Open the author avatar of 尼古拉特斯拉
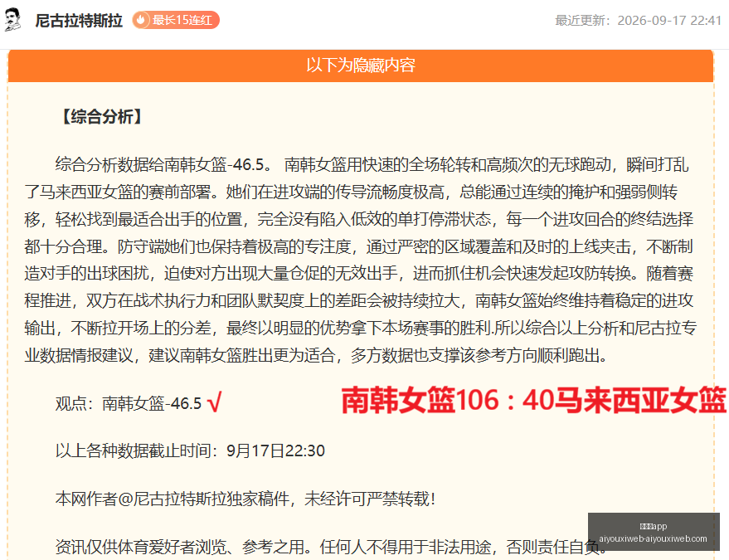This screenshot has width=729, height=560. 12,20
